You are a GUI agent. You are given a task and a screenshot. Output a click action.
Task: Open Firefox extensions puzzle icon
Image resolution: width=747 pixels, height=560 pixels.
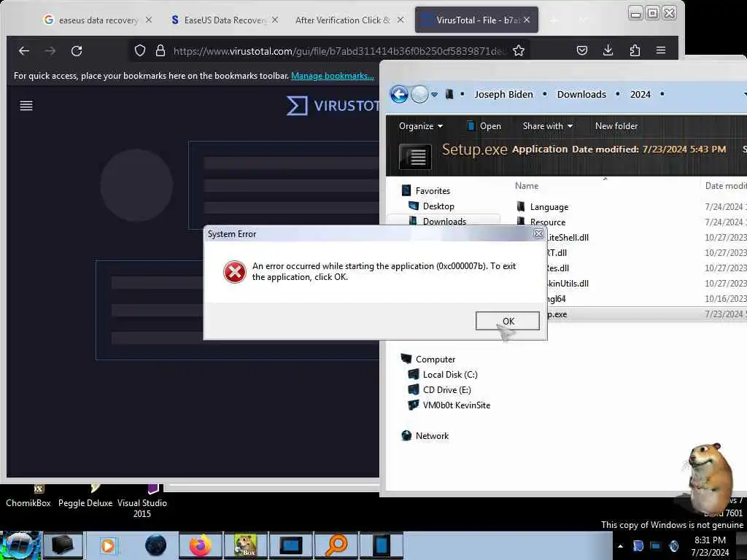pos(635,50)
